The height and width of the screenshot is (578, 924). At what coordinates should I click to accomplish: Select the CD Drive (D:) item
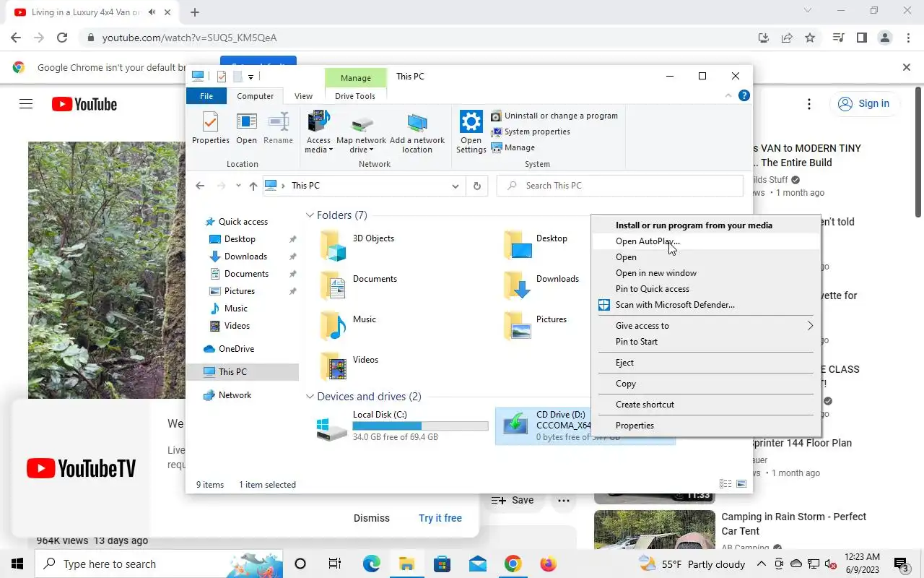(543, 426)
